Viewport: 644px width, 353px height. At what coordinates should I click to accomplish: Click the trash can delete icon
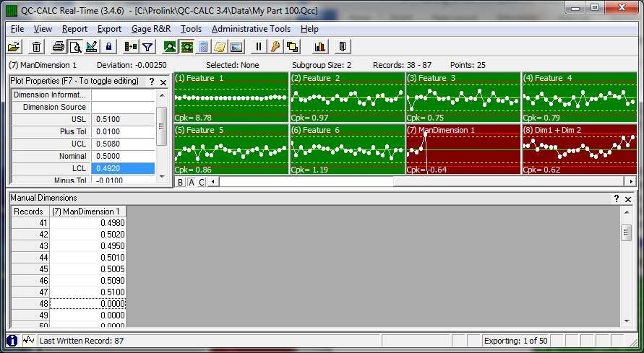click(36, 47)
